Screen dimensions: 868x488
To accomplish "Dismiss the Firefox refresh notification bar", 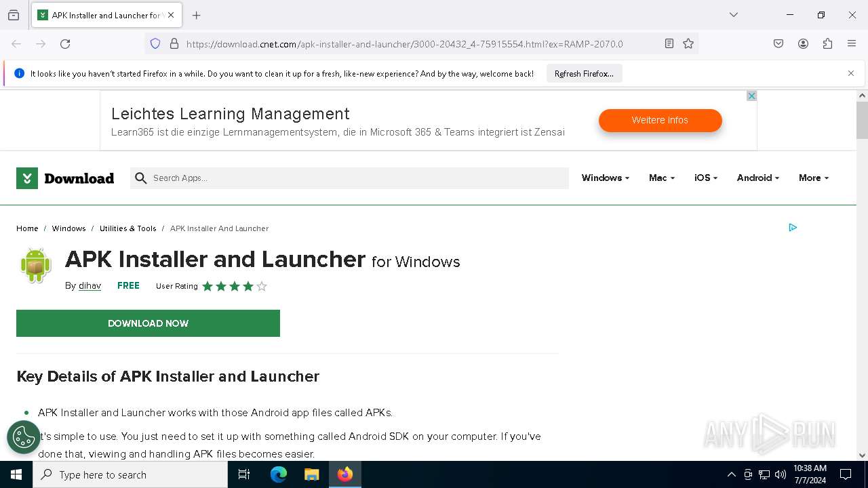I will (x=851, y=73).
